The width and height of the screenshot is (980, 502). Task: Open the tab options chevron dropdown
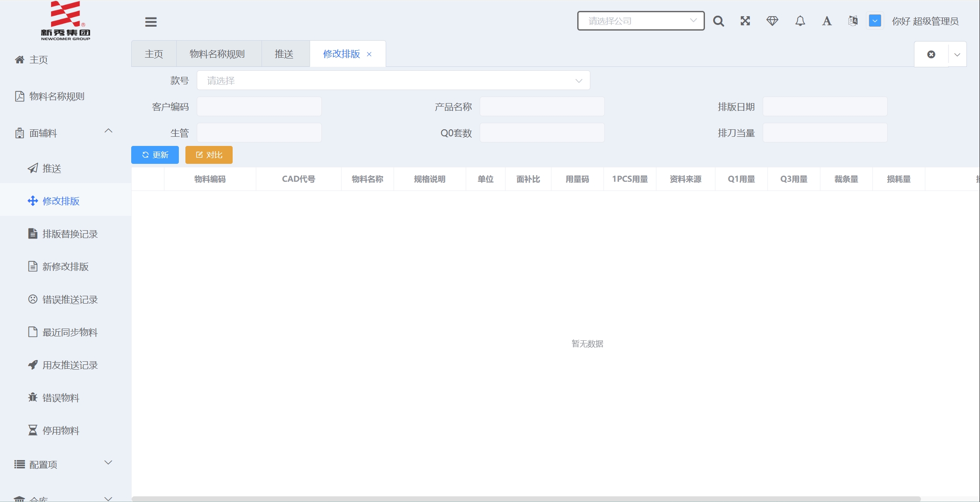957,55
